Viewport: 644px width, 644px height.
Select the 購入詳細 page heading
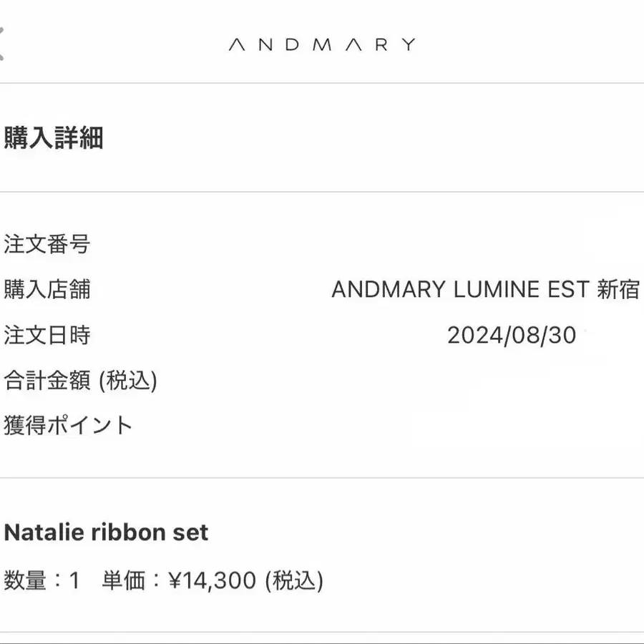pos(54,137)
